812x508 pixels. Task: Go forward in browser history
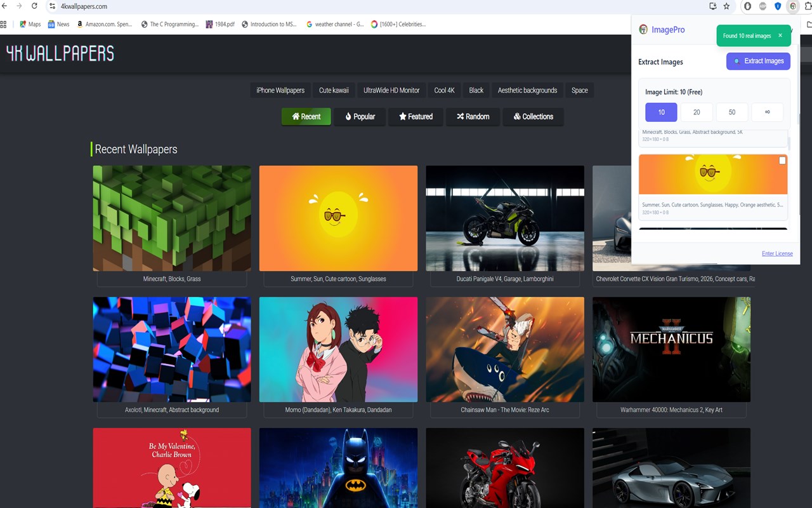(x=19, y=6)
